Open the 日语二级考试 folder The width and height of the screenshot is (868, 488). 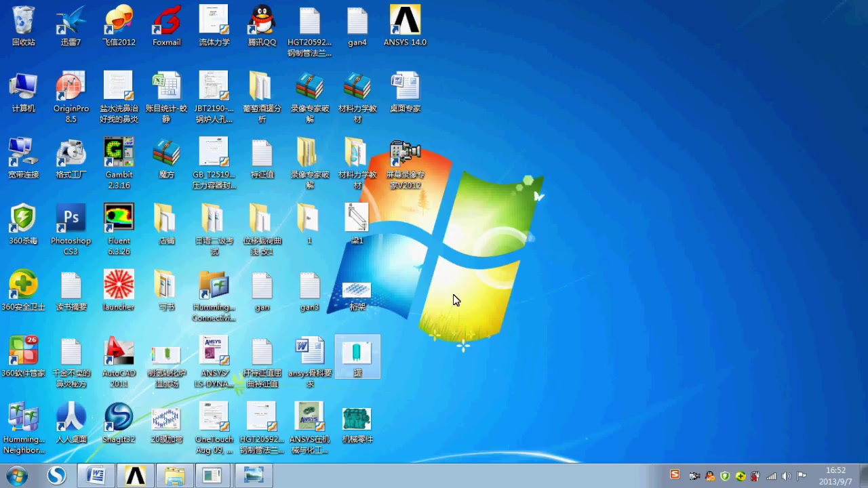point(214,230)
